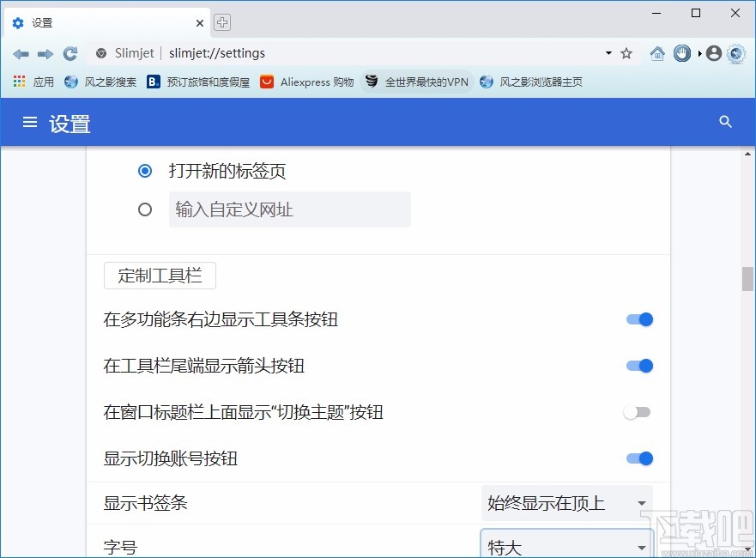Open the 预订旅馆和度假屋 bookmark link
756x558 pixels.
(204, 82)
